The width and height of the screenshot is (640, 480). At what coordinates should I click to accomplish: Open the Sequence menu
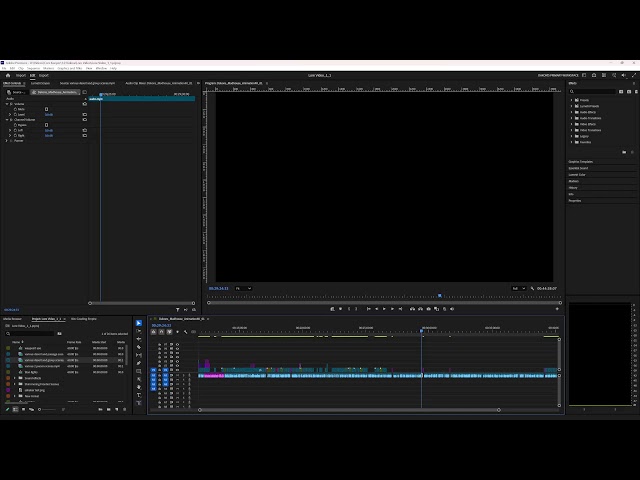33,68
